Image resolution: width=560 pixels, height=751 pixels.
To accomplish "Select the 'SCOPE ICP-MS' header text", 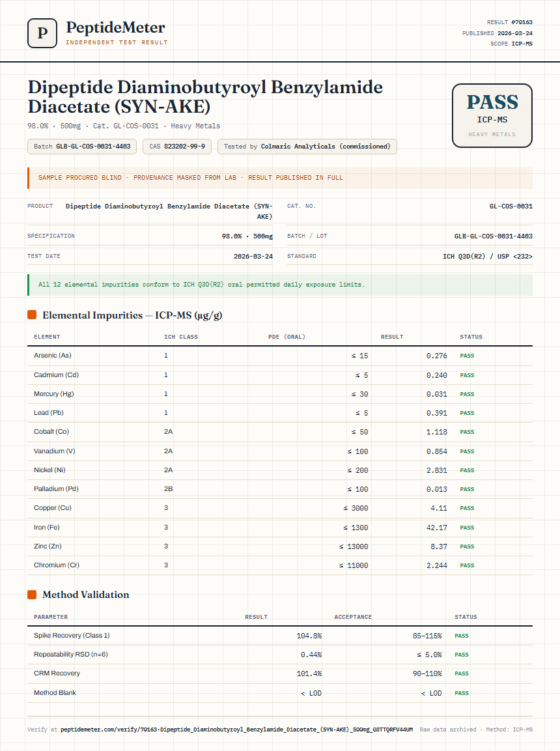I will (x=511, y=44).
